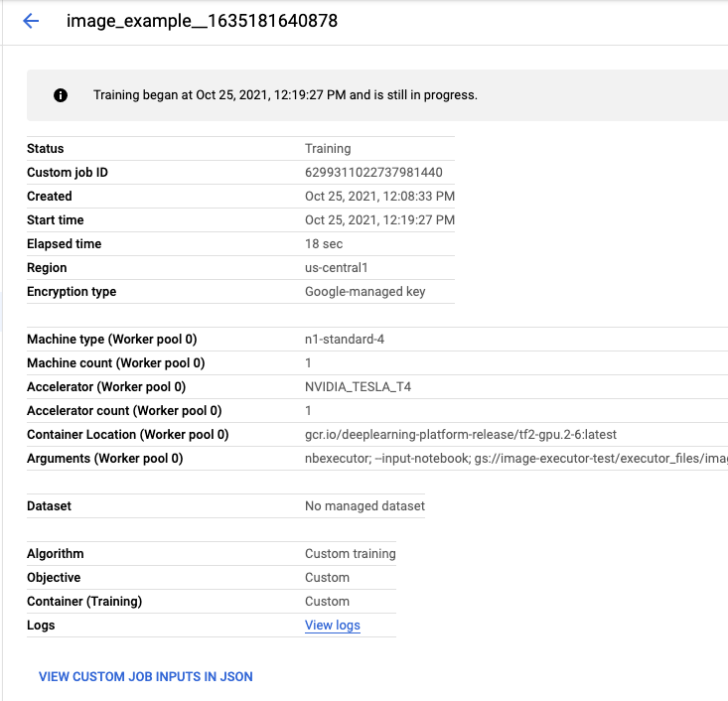Click the us-central1 region value
The height and width of the screenshot is (701, 728).
[338, 268]
